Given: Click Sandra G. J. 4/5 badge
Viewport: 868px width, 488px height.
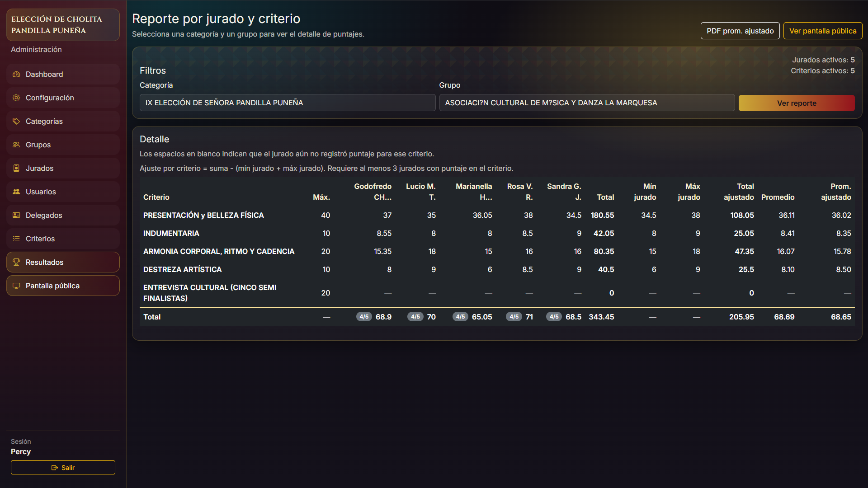Looking at the screenshot, I should tap(554, 317).
